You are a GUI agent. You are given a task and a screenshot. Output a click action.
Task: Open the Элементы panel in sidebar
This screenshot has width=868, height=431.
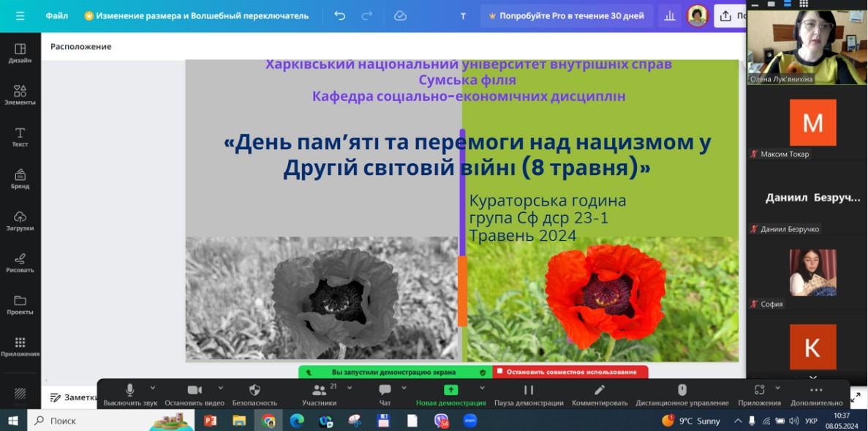coord(20,94)
